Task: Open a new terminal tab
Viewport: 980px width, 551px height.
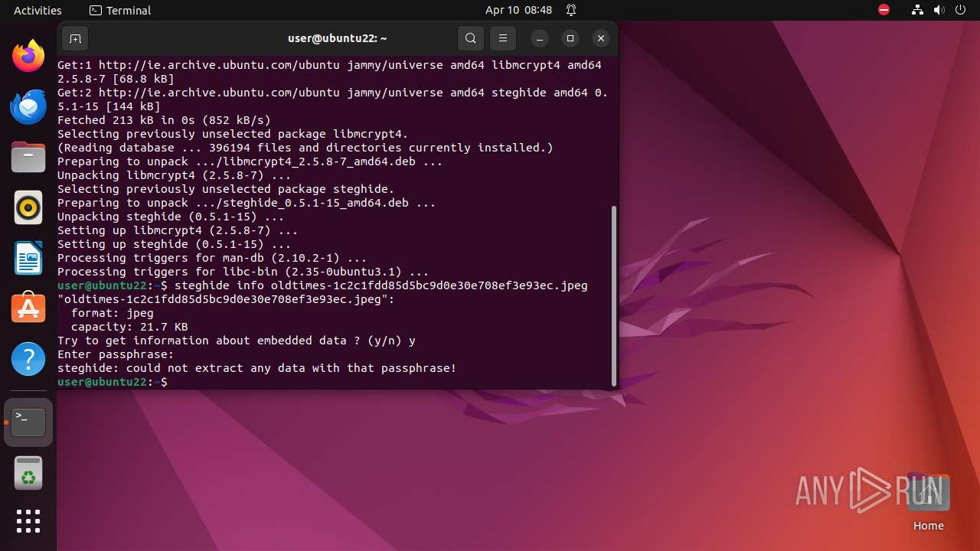Action: tap(75, 38)
